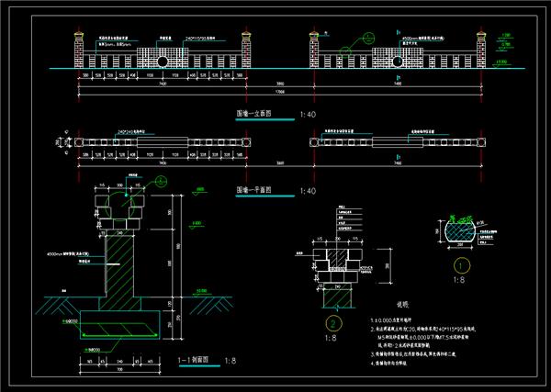Click the 1:8 scale label under detail 1

pyautogui.click(x=457, y=282)
